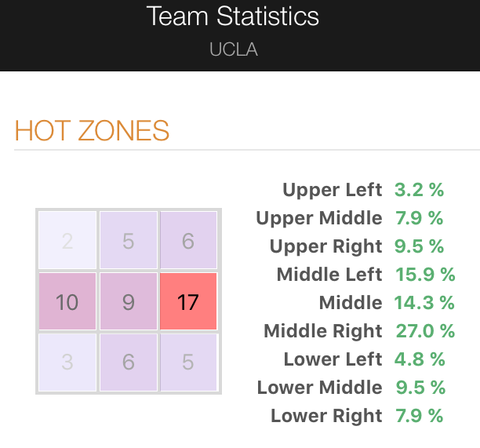Image resolution: width=480 pixels, height=448 pixels.
Task: Tap the center zone showing 9
Action: click(129, 301)
